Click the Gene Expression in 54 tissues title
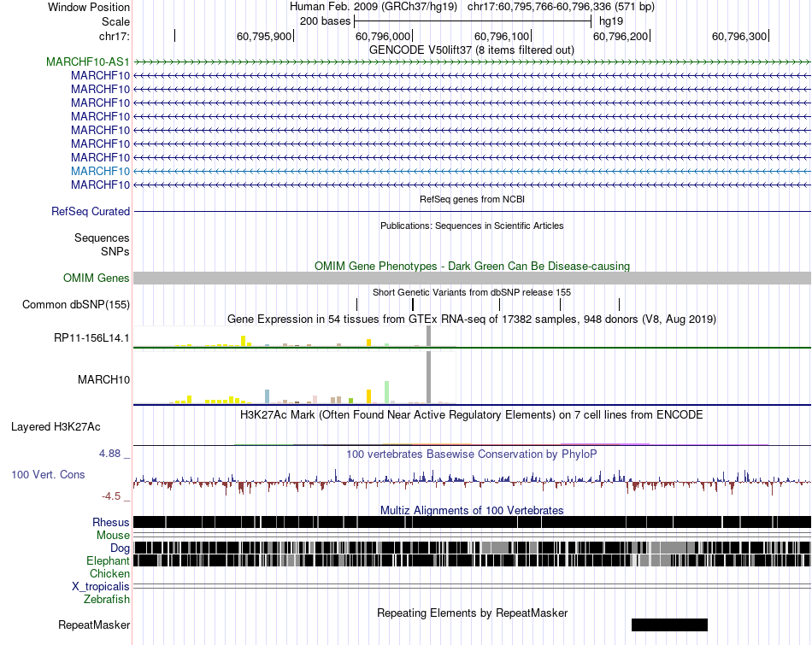 (472, 319)
